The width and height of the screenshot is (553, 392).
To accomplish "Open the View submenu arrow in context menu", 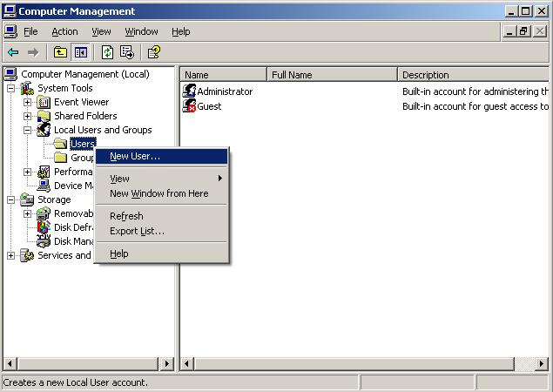I will click(220, 179).
